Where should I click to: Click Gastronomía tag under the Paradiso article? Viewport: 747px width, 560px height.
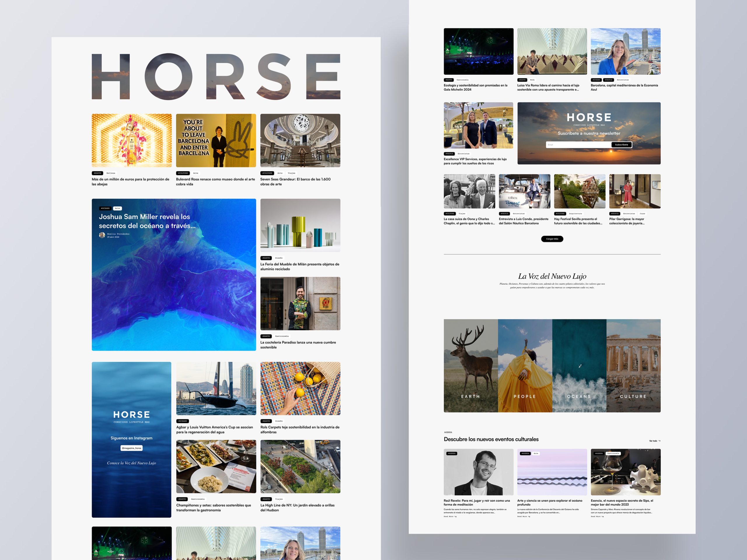(x=282, y=336)
